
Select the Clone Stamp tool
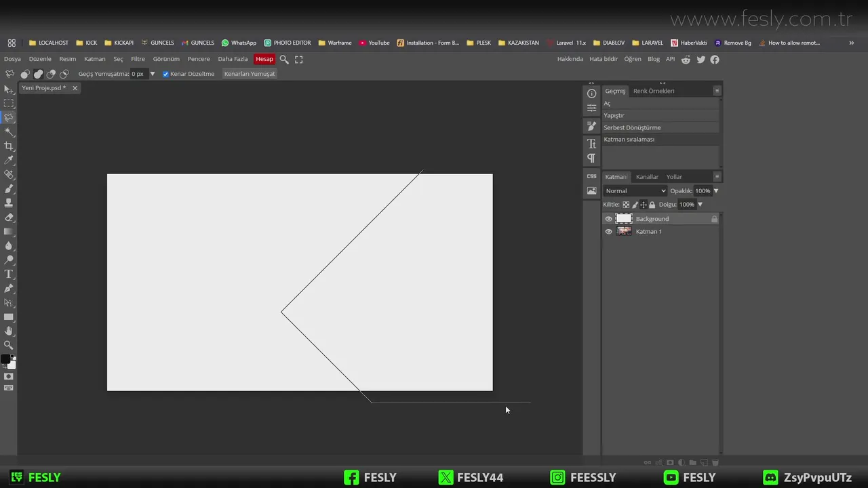point(9,203)
